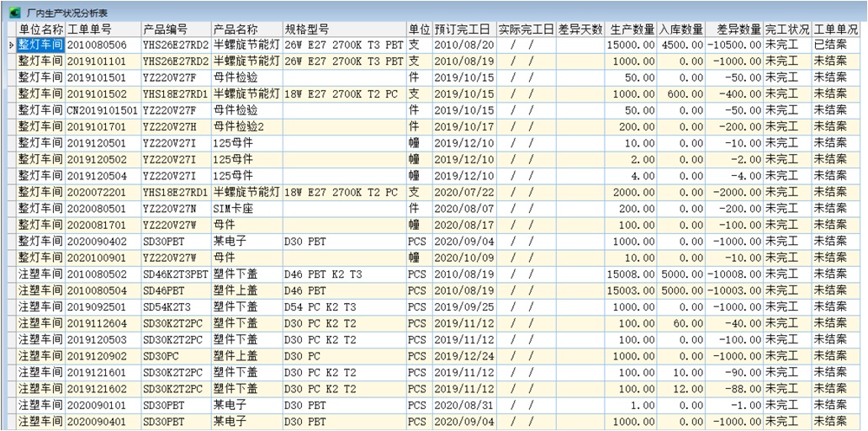Click the 实际完工日 column header
The width and height of the screenshot is (868, 431).
(525, 29)
